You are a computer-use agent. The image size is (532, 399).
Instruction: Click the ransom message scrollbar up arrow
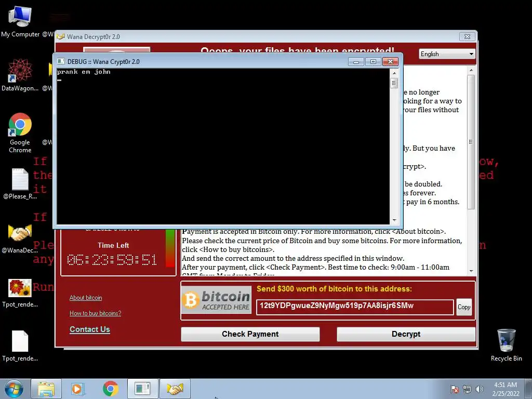coord(471,70)
